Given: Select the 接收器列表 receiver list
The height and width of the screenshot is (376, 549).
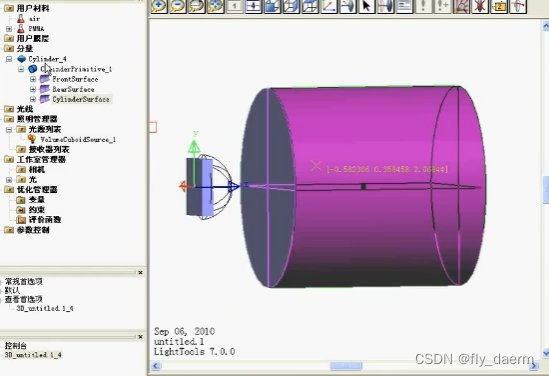Looking at the screenshot, I should point(49,149).
